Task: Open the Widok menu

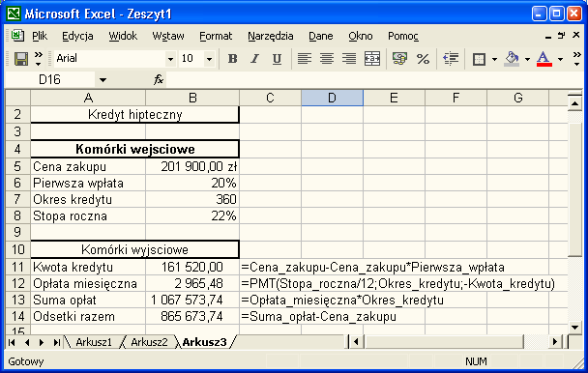Action: [123, 36]
